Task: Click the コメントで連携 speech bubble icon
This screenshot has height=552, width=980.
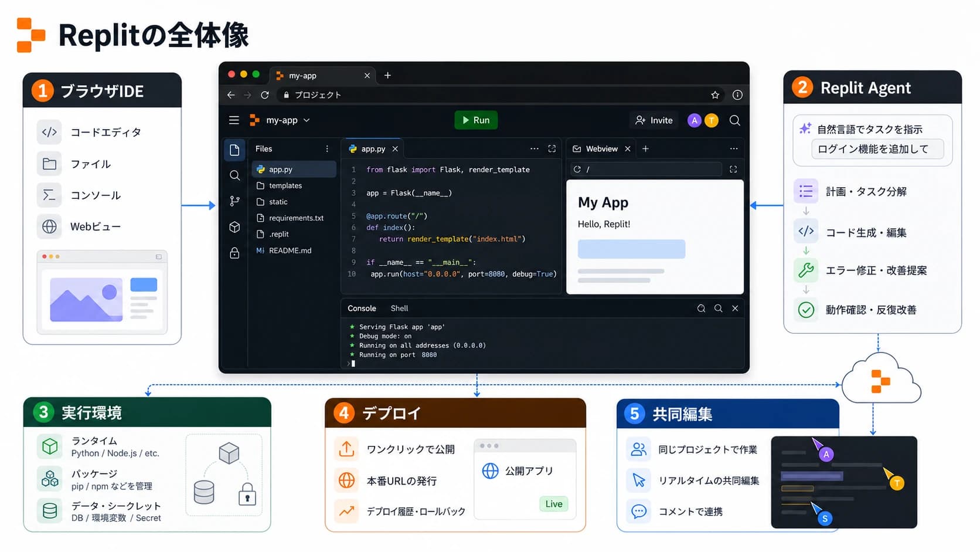Action: tap(639, 512)
